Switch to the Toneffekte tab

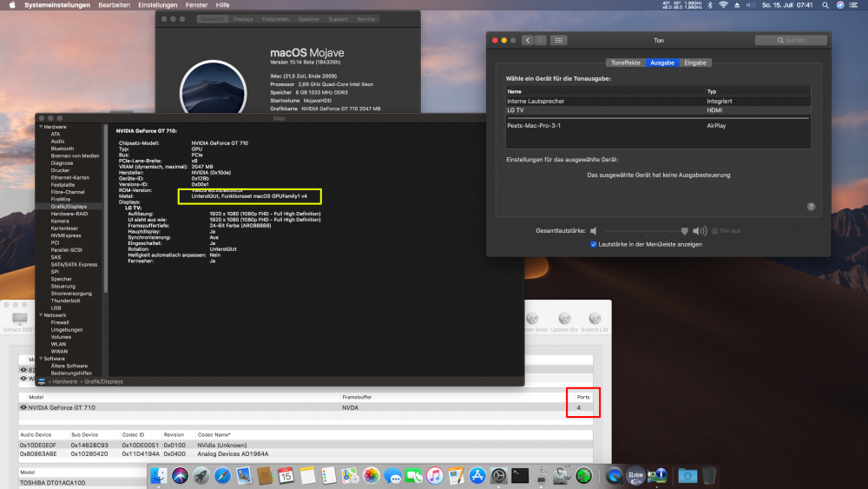(626, 63)
